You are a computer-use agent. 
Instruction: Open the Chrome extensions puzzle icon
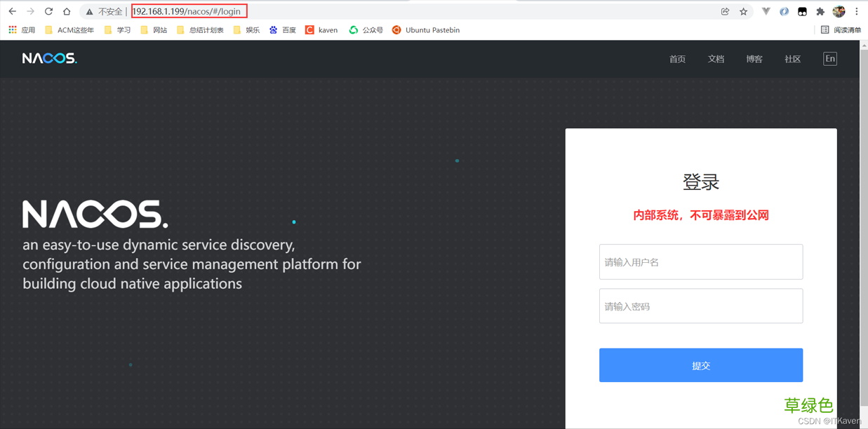(821, 11)
